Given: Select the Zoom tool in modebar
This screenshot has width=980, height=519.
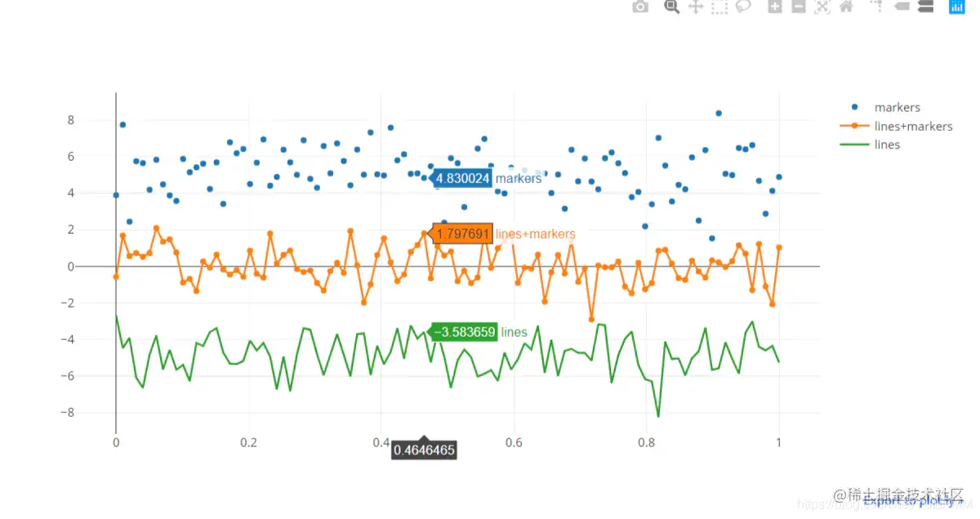Looking at the screenshot, I should coord(672,7).
